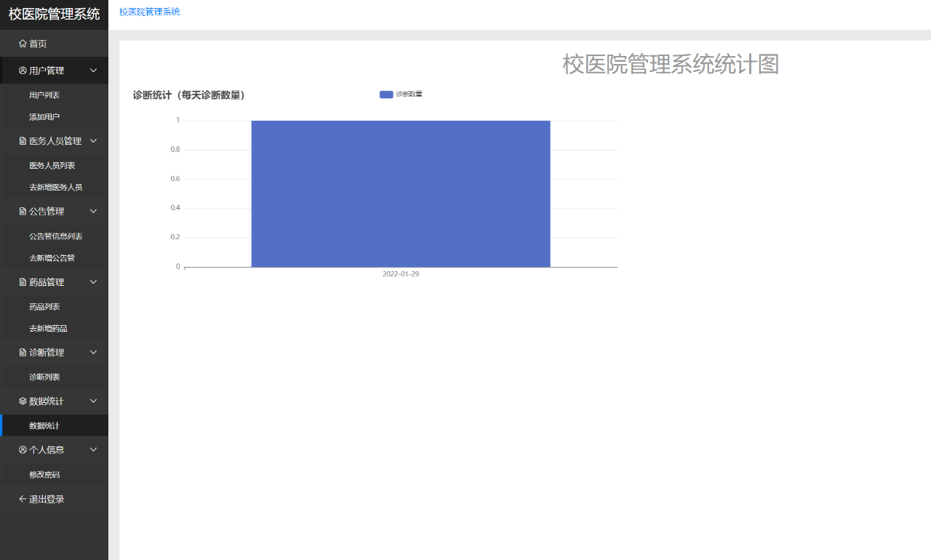Open the 诊断列表 submenu item
The width and height of the screenshot is (931, 560).
coord(44,377)
